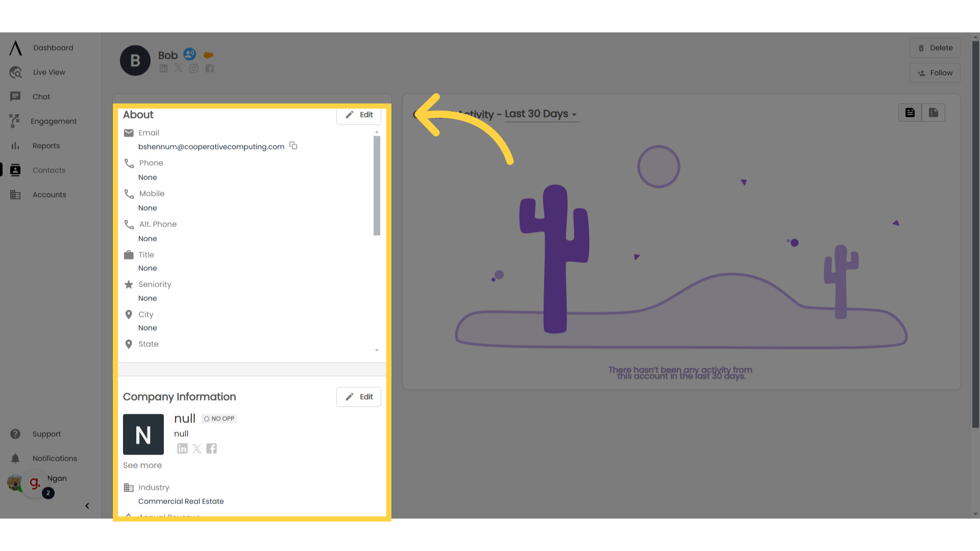Toggle Follow button for Bob

935,72
